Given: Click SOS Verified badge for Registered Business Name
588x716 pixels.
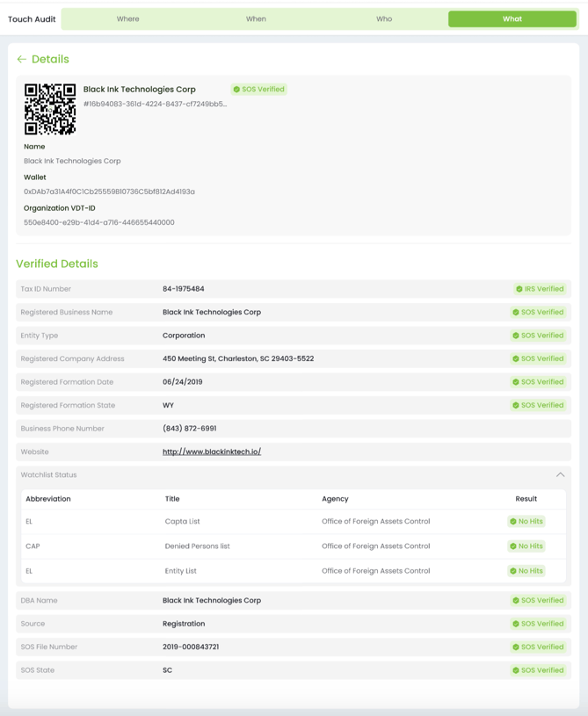Looking at the screenshot, I should click(538, 312).
